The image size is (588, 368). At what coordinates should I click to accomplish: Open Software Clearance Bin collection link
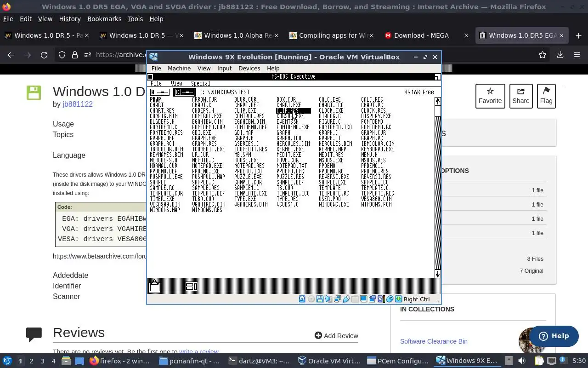point(434,341)
